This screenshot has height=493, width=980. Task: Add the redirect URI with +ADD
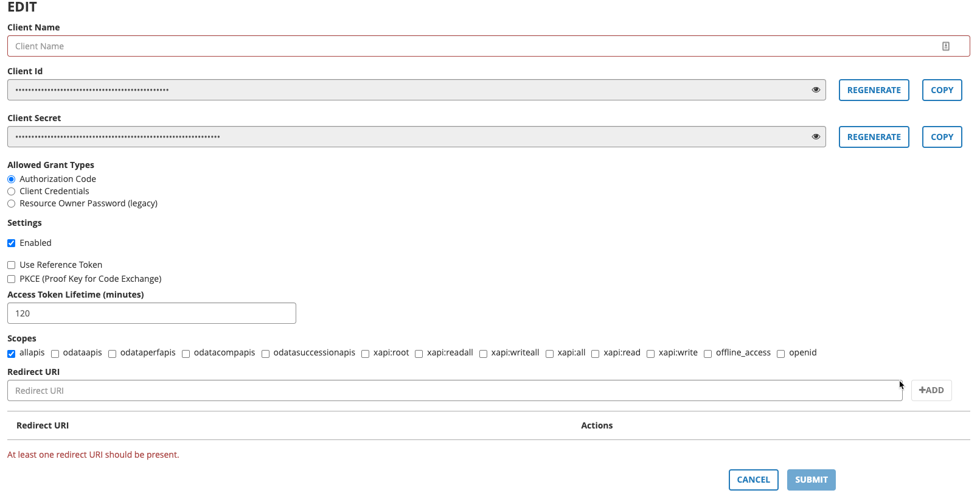tap(931, 390)
